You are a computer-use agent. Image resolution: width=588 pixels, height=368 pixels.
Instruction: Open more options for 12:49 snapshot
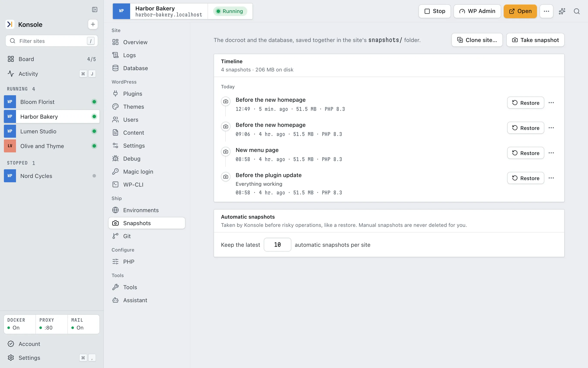pos(551,103)
